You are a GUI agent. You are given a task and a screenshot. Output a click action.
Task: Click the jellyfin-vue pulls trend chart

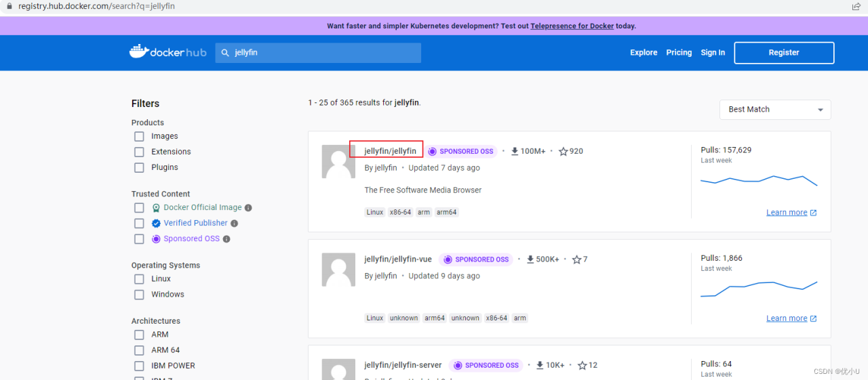(759, 289)
